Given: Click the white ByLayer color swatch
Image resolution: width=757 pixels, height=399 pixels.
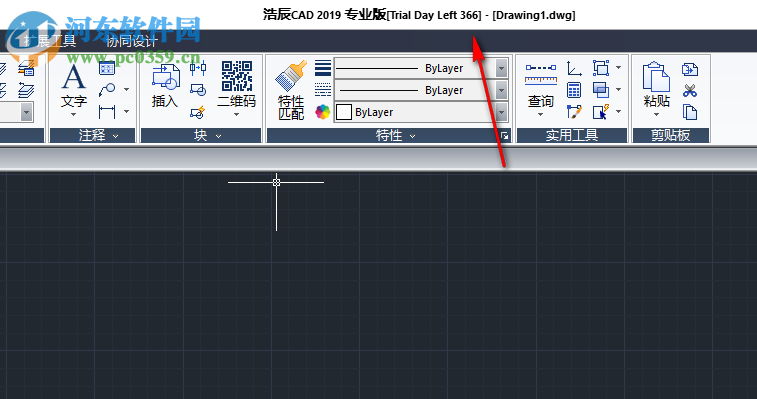Looking at the screenshot, I should pyautogui.click(x=343, y=112).
